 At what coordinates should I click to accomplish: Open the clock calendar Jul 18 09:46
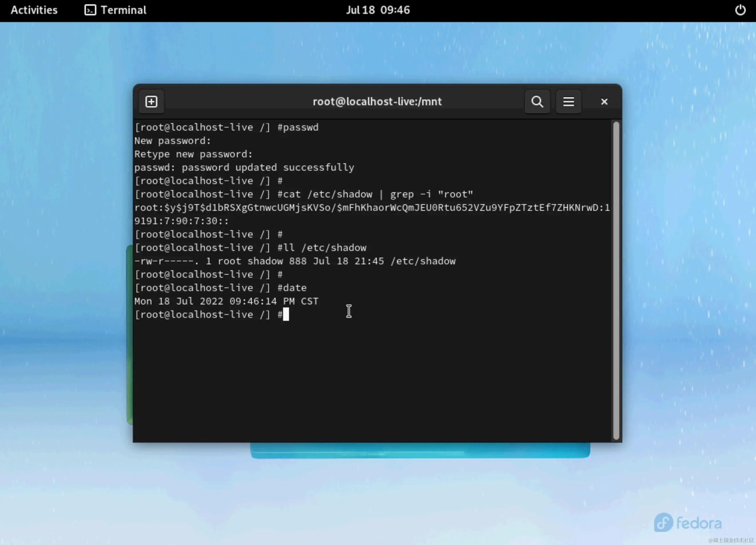coord(378,10)
